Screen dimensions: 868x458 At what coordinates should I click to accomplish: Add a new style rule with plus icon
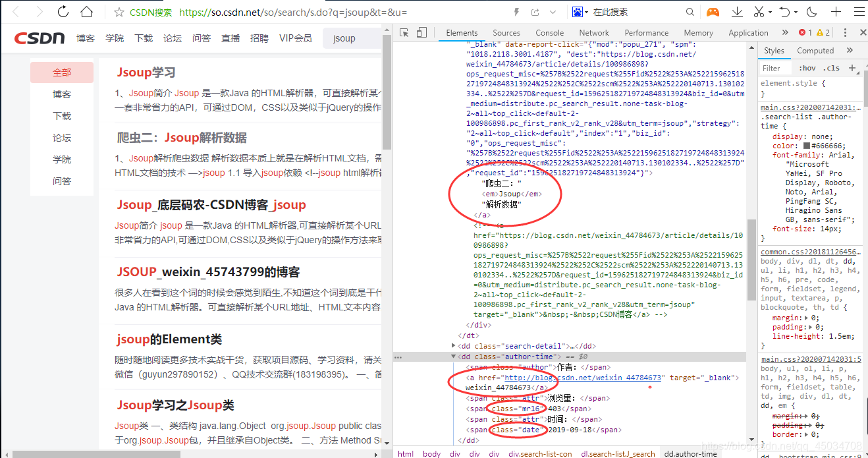852,68
